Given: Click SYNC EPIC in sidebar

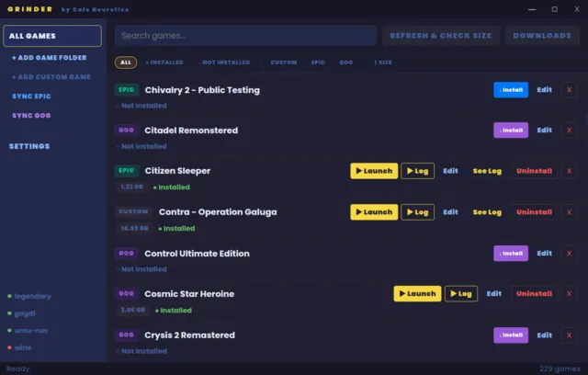Looking at the screenshot, I should coord(31,97).
